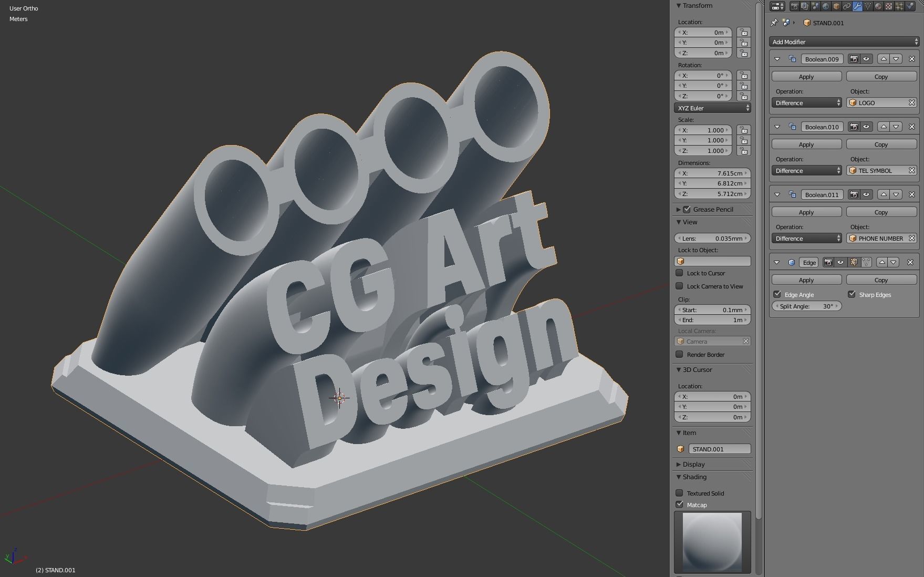The width and height of the screenshot is (924, 577).
Task: Open the Object Constraints properties tab
Action: [846, 6]
